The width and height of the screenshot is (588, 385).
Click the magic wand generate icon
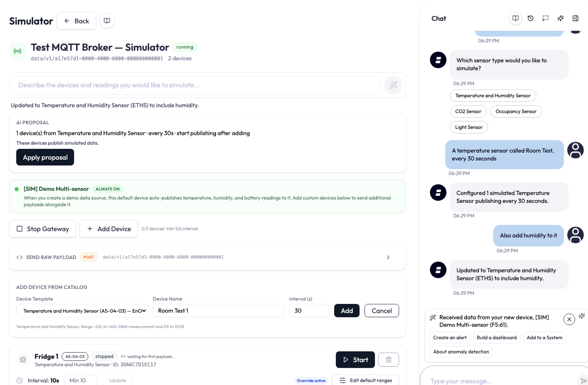[x=393, y=85]
